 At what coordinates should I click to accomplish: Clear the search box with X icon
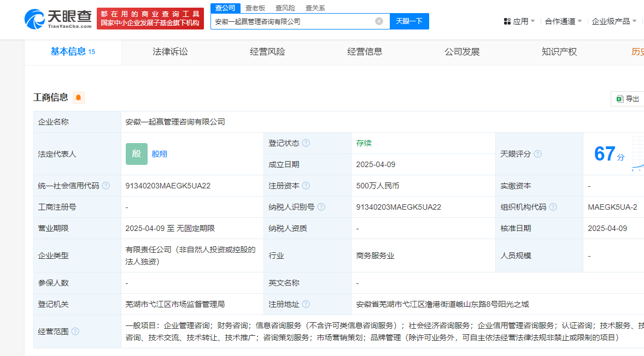click(x=379, y=21)
